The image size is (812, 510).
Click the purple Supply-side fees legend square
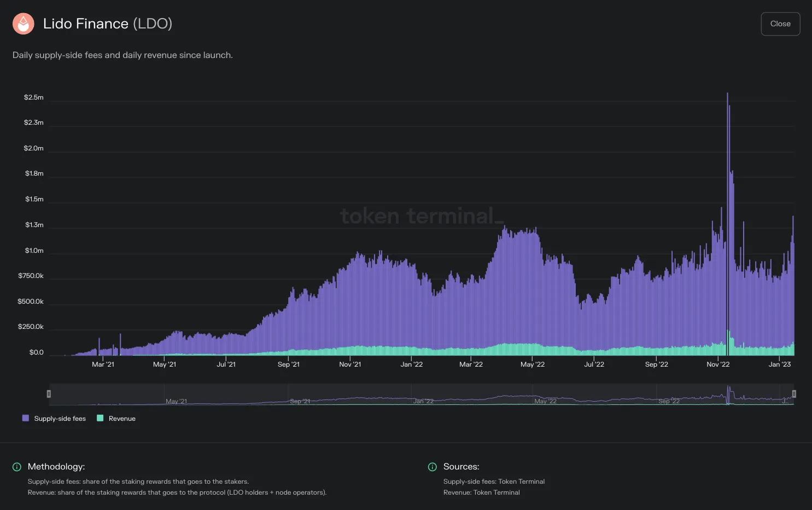tap(26, 418)
